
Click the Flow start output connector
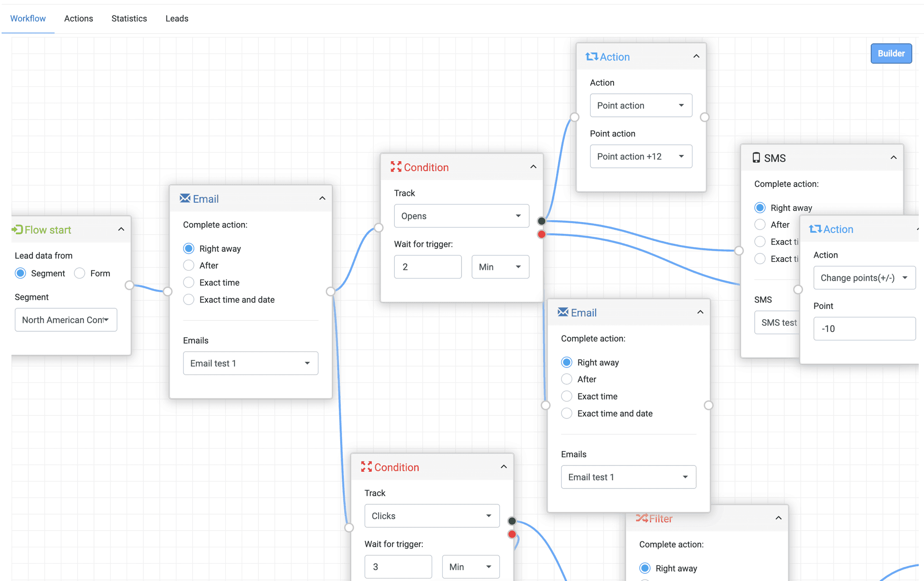pyautogui.click(x=129, y=285)
